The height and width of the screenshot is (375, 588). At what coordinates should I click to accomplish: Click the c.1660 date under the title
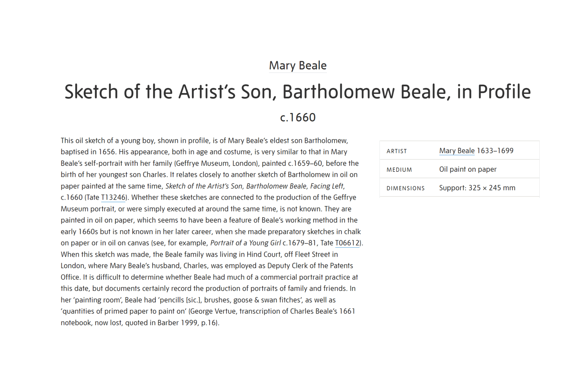coord(298,117)
